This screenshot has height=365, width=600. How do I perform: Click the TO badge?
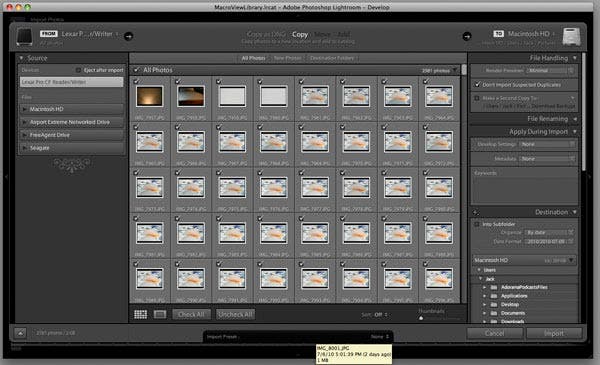[498, 34]
